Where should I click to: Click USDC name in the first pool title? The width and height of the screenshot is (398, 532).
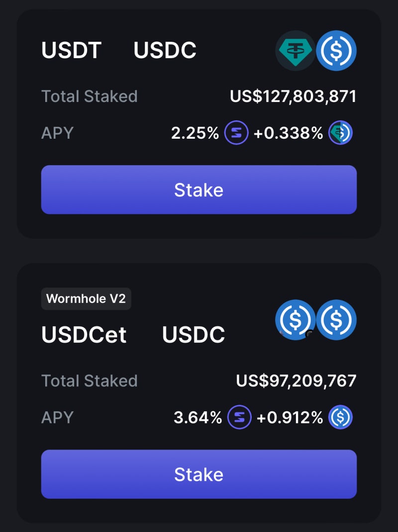[x=165, y=50]
